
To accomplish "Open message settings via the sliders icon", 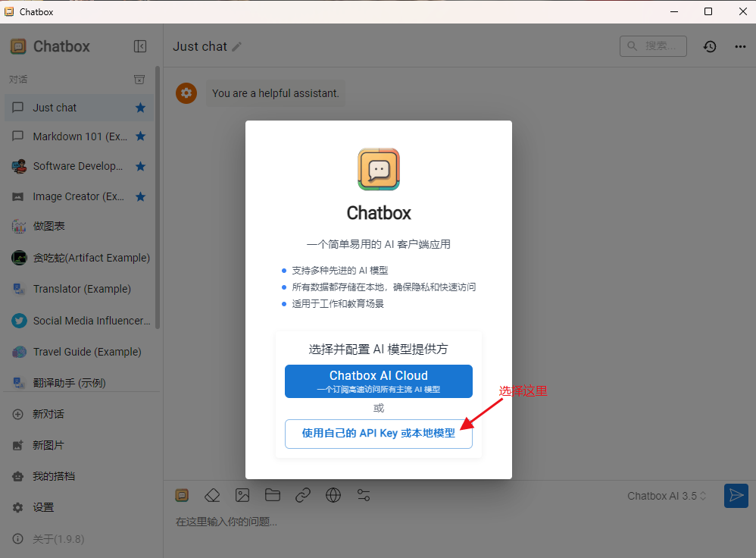I will click(x=364, y=495).
